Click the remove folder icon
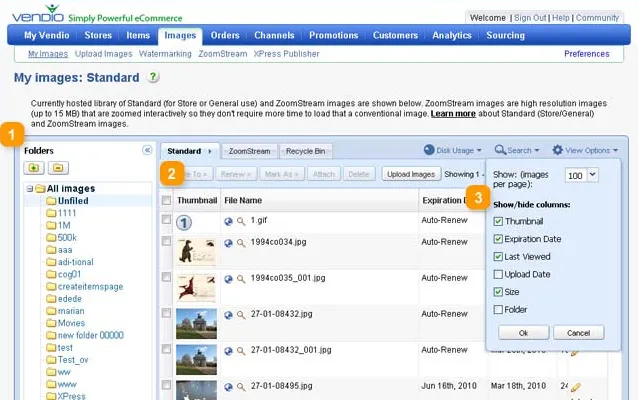Image resolution: width=638 pixels, height=400 pixels. (x=58, y=168)
